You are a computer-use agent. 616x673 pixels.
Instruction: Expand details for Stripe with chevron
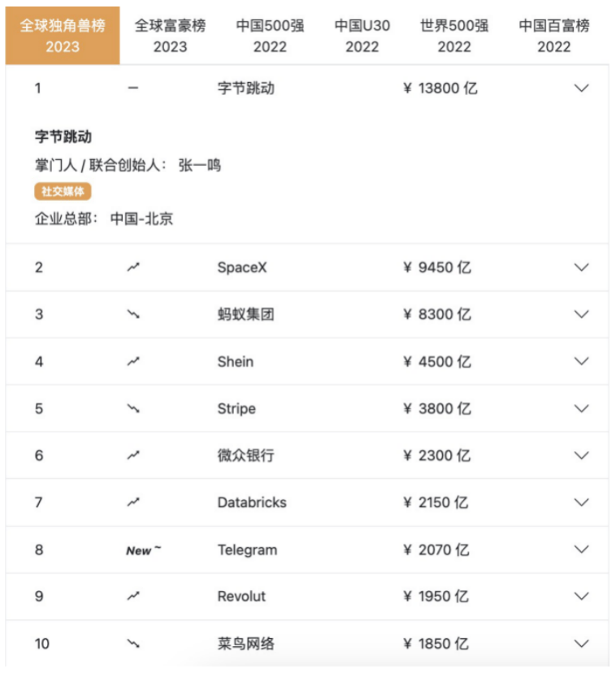(x=581, y=409)
